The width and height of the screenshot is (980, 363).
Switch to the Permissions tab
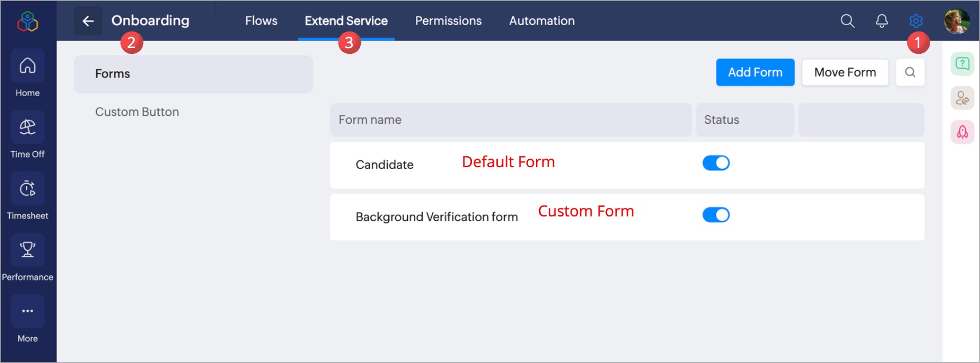pyautogui.click(x=448, y=21)
